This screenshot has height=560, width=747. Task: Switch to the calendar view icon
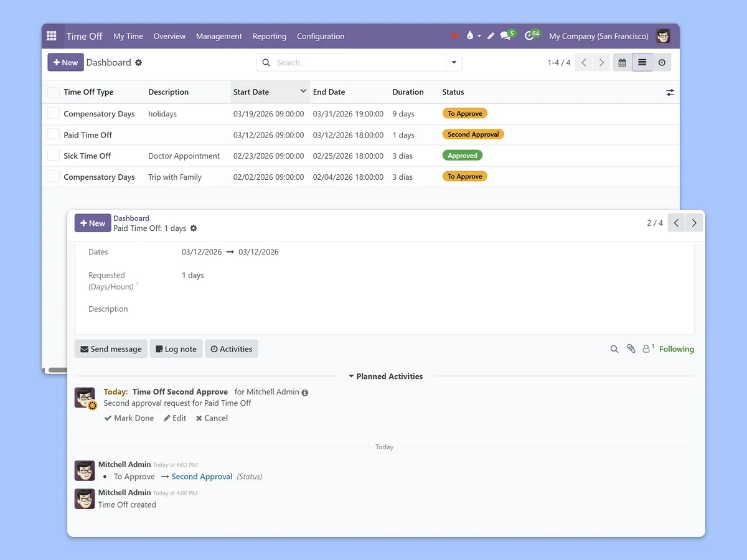622,63
